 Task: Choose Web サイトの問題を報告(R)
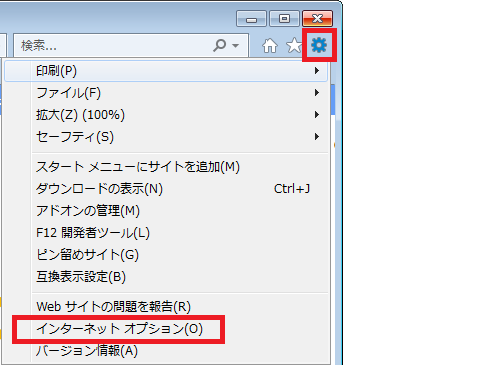pyautogui.click(x=166, y=306)
